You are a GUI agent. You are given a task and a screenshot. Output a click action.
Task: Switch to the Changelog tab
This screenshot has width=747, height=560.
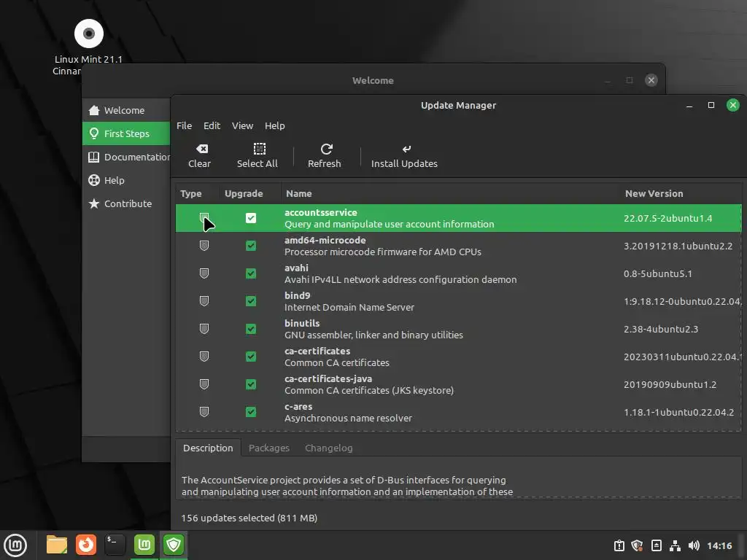[x=329, y=448]
